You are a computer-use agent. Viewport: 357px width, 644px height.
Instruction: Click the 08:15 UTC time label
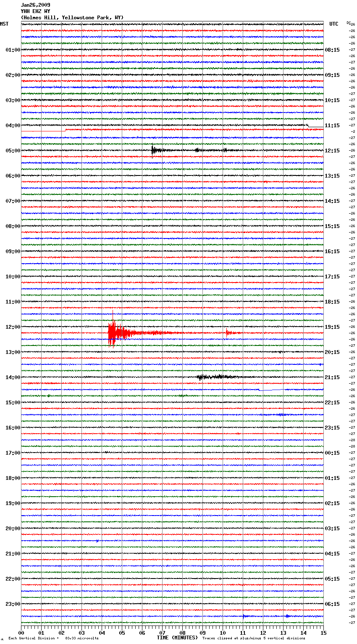click(x=332, y=50)
